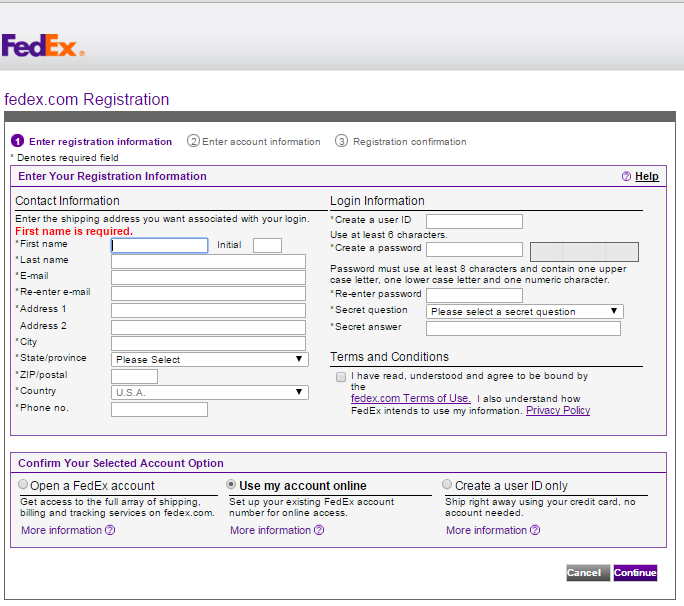Click into the First name field
Screen dimensions: 684x606
pyautogui.click(x=159, y=245)
